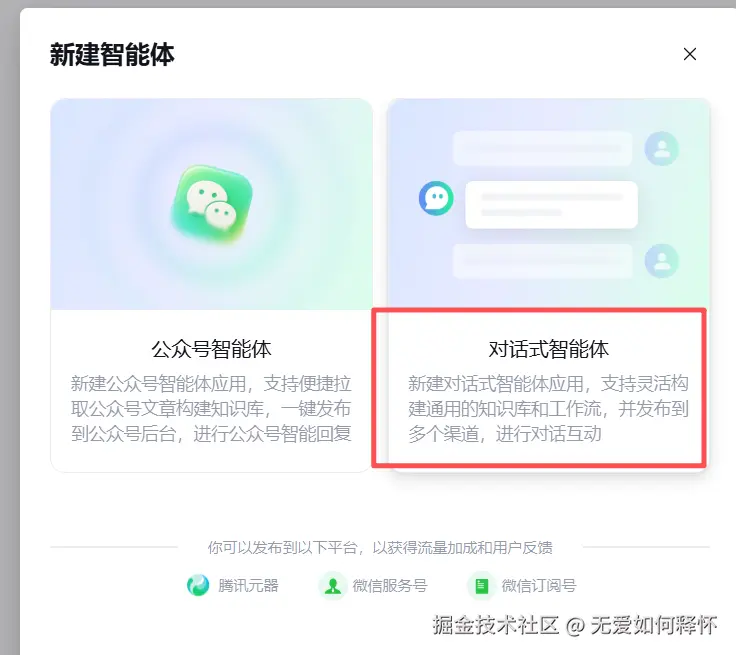Click the 腾讯元器 label
The height and width of the screenshot is (655, 736).
(x=248, y=586)
